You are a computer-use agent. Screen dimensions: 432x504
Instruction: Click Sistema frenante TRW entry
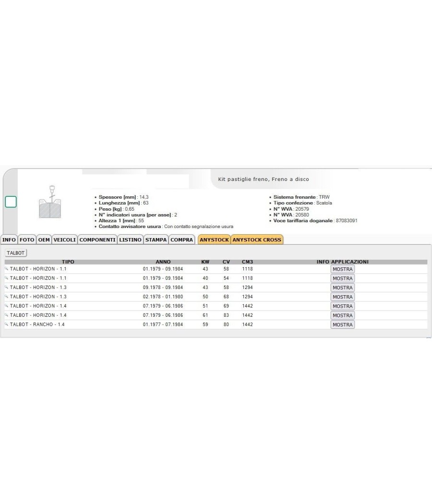tap(301, 197)
